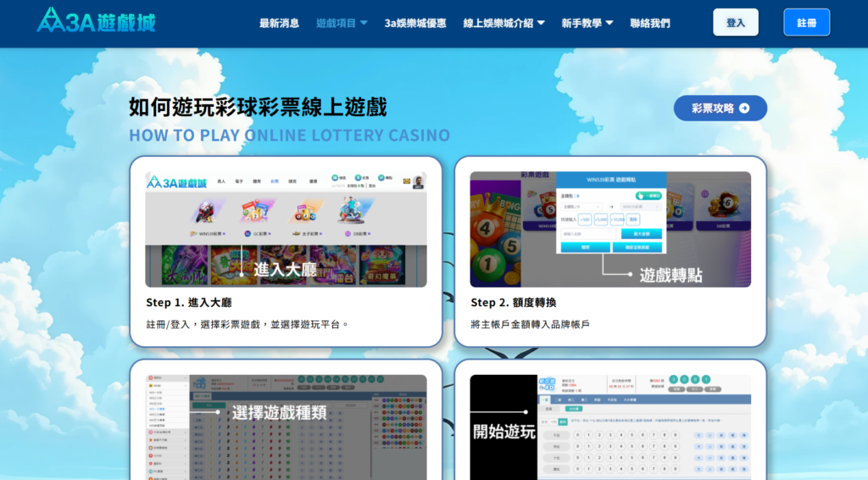868x480 pixels.
Task: Click the 登入 login button
Action: point(736,23)
